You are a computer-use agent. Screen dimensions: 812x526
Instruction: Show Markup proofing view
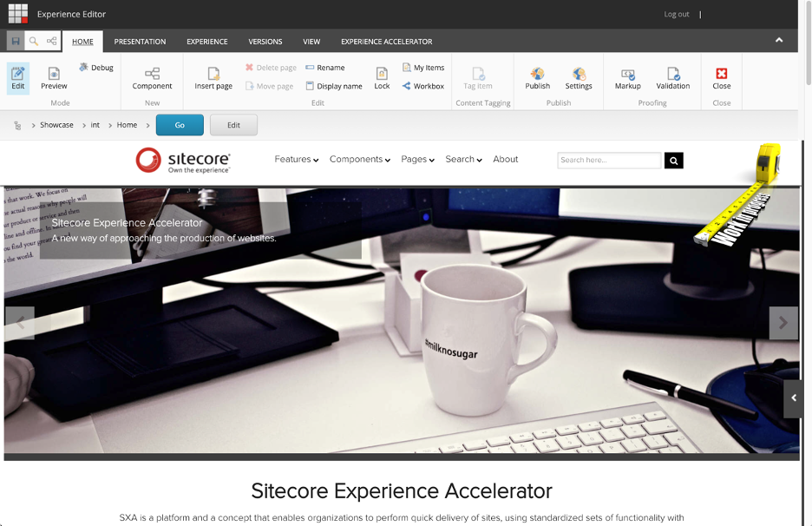click(626, 78)
